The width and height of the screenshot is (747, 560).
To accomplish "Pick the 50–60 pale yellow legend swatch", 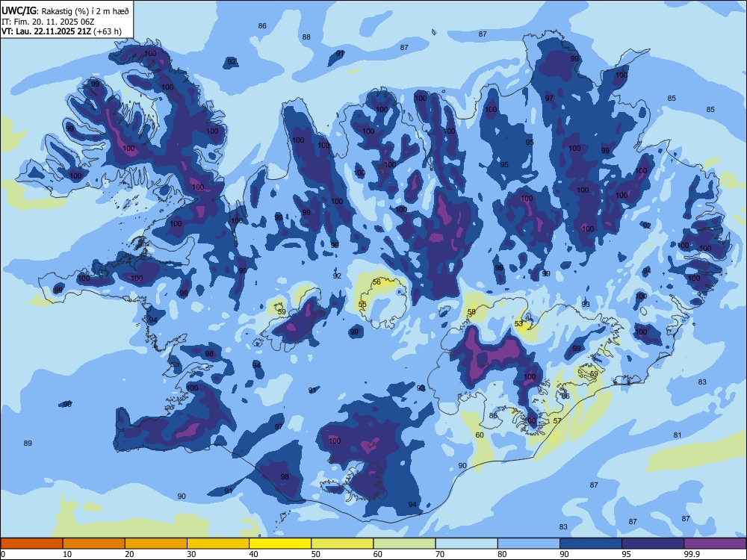I will pos(342,544).
